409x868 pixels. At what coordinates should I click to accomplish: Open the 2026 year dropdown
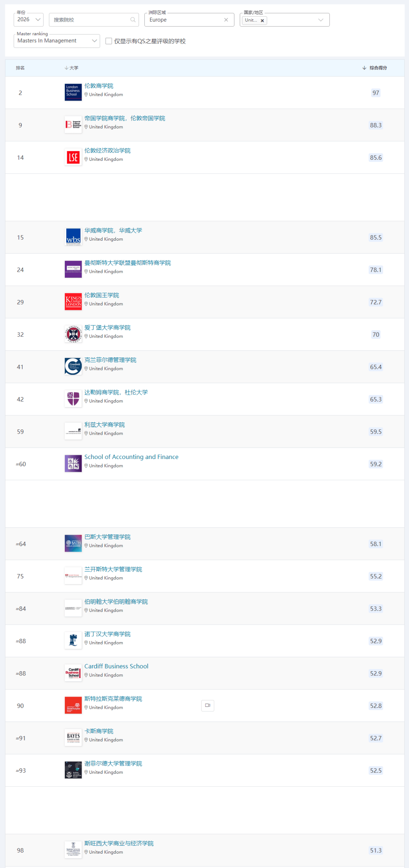click(x=28, y=20)
